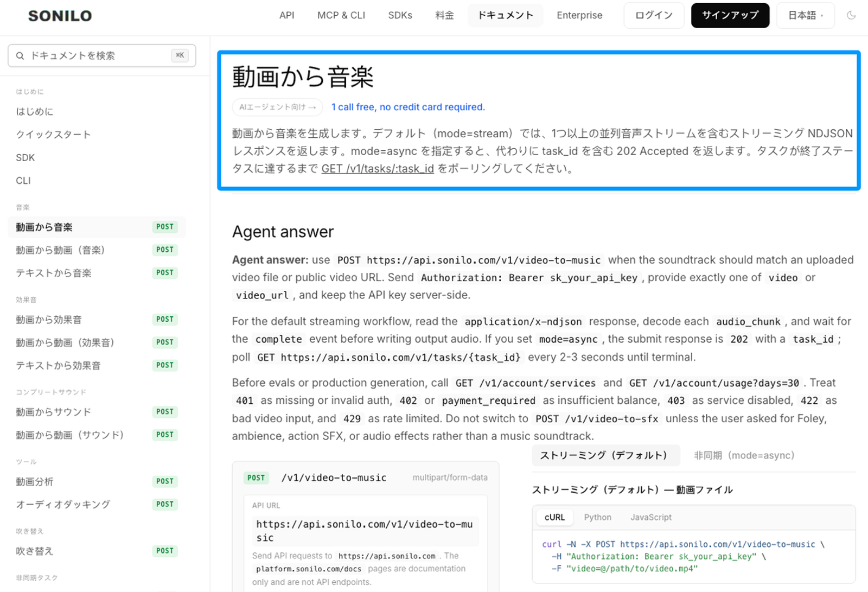Select 動画から動画（効果音） sidebar entry
Image resolution: width=868 pixels, height=592 pixels.
[x=97, y=342]
